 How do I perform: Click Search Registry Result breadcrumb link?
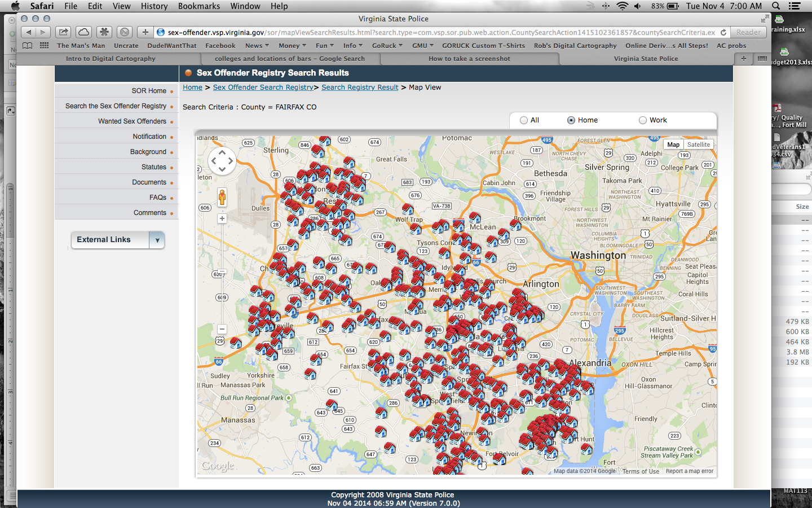point(360,87)
